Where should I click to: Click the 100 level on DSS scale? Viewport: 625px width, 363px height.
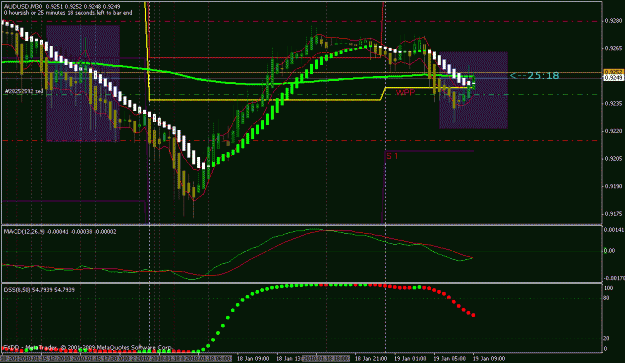[609, 288]
